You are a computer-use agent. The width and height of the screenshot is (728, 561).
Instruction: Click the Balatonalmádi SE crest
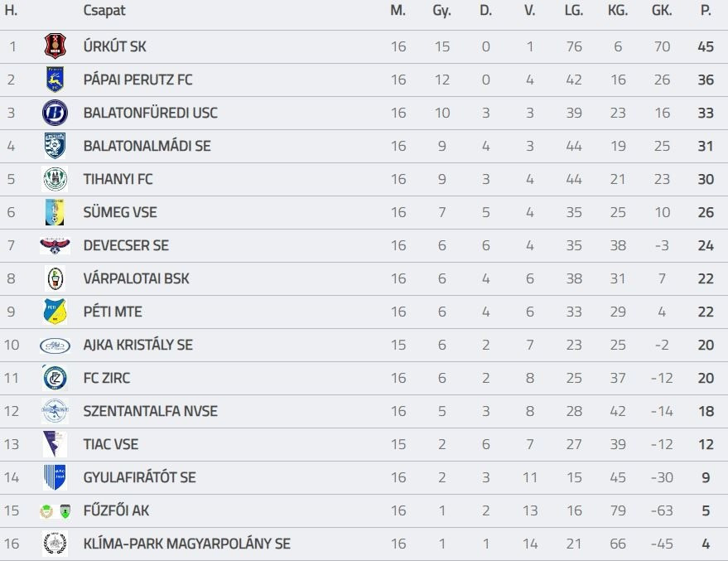click(x=55, y=146)
